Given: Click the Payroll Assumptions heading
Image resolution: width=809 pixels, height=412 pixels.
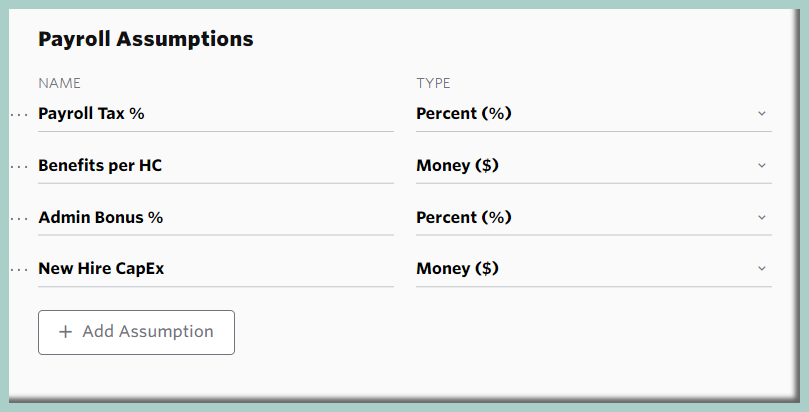Looking at the screenshot, I should pos(146,40).
